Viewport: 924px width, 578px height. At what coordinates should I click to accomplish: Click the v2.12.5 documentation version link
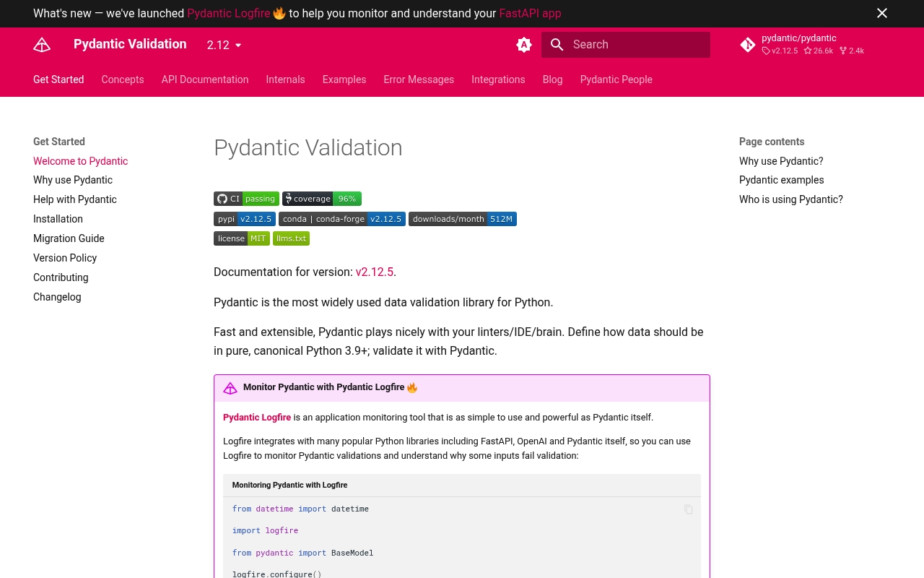[x=375, y=272]
